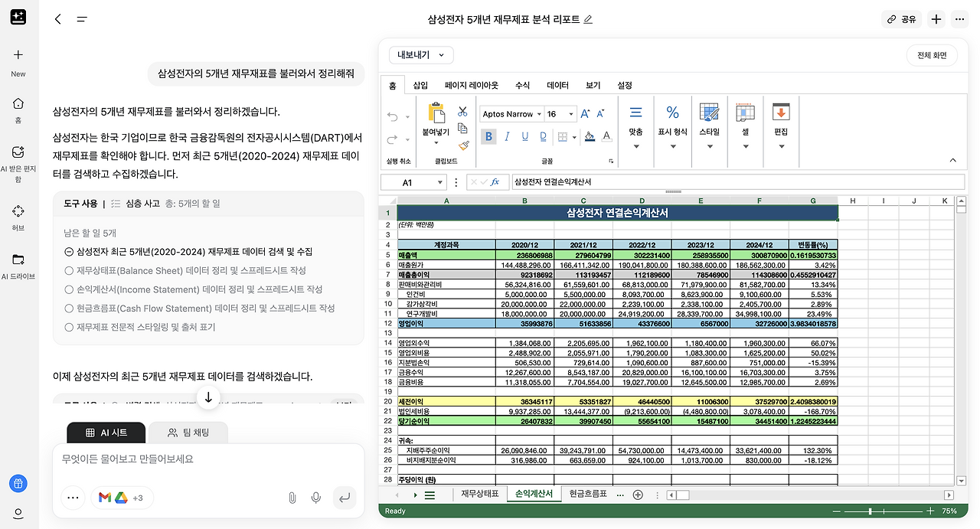Collapse the ribbon with the chevron

coord(953,161)
